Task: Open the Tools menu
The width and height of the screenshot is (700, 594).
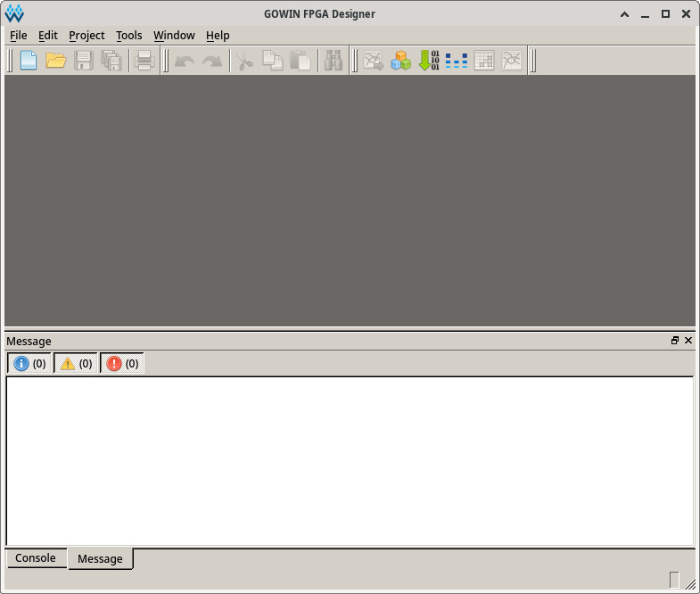Action: [129, 36]
